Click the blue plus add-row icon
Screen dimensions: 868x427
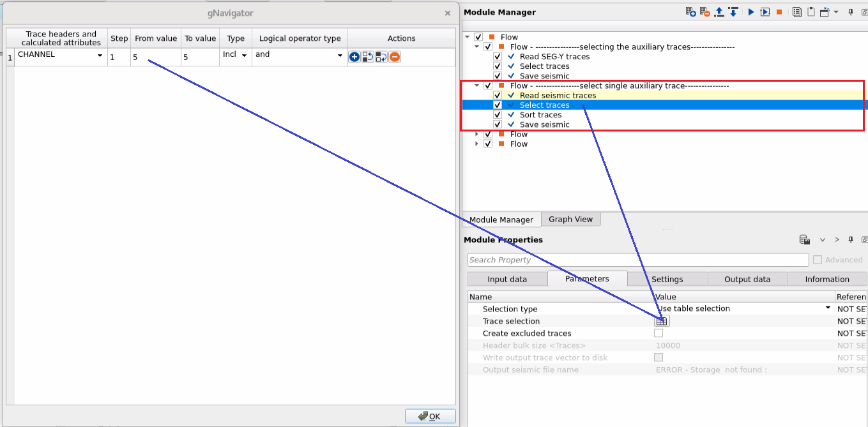[354, 57]
